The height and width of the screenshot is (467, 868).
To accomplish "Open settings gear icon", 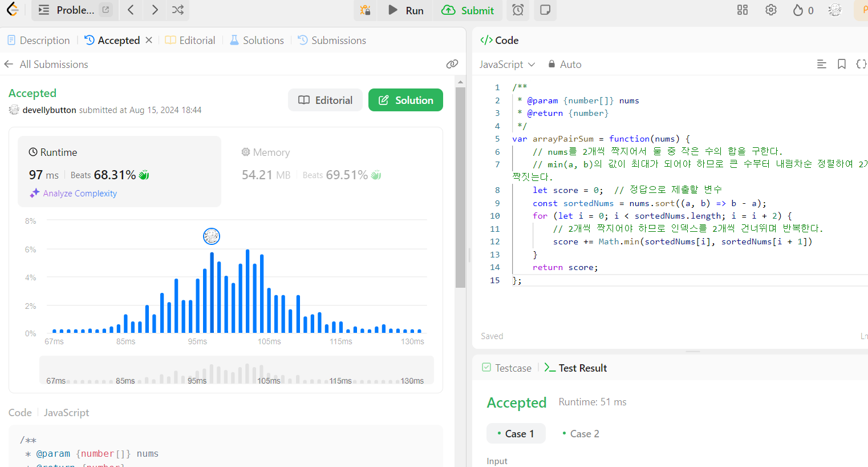I will [771, 10].
